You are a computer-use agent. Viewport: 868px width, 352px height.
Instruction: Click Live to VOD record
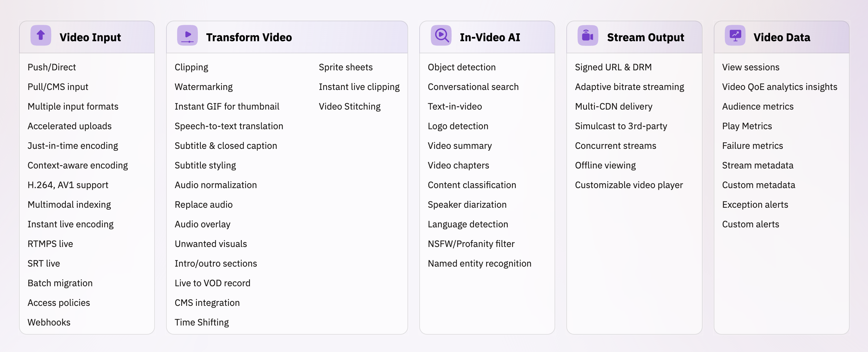212,283
